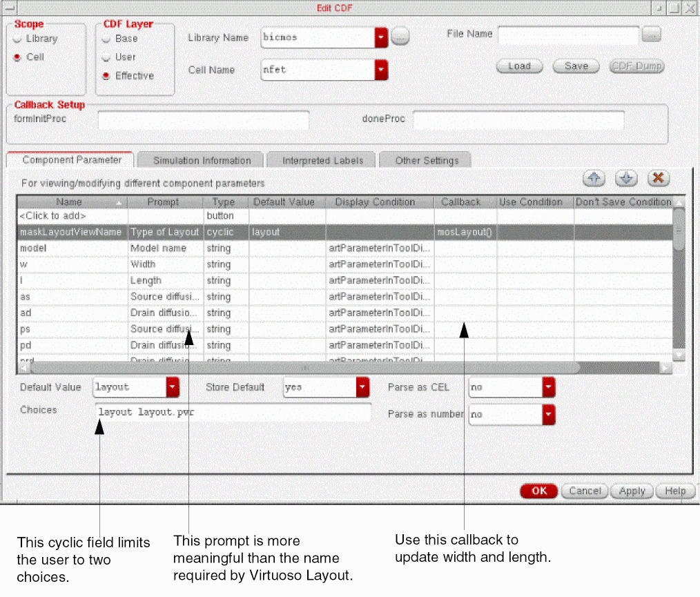Select the Base CDF layer option
The width and height of the screenshot is (700, 597).
[x=106, y=39]
